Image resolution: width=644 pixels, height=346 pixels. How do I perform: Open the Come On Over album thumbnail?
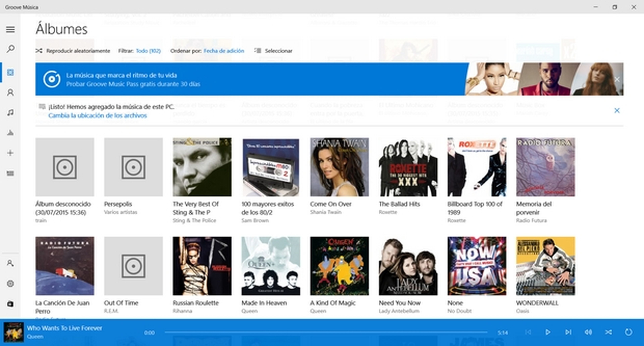coord(339,167)
